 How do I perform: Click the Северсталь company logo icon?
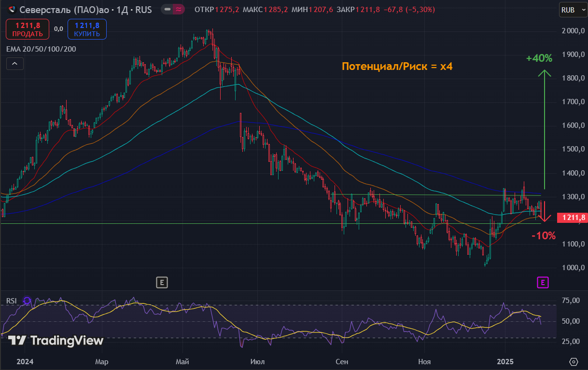tap(12, 9)
